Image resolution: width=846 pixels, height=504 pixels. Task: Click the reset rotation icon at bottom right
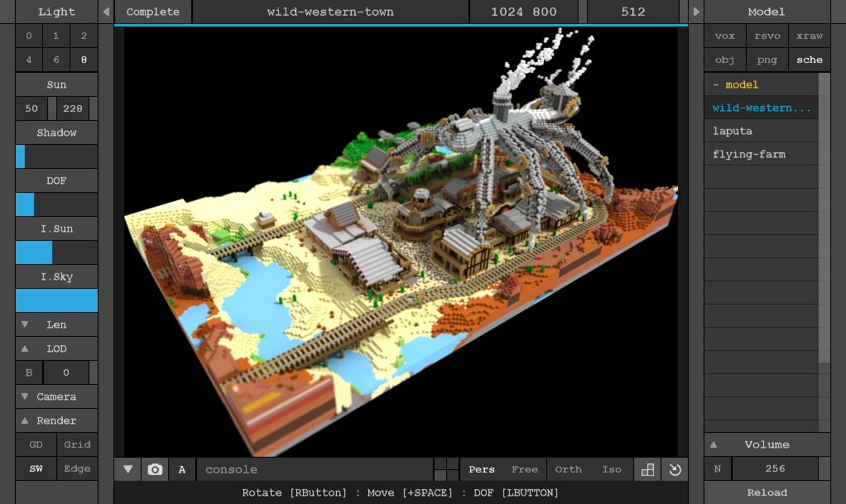(674, 469)
